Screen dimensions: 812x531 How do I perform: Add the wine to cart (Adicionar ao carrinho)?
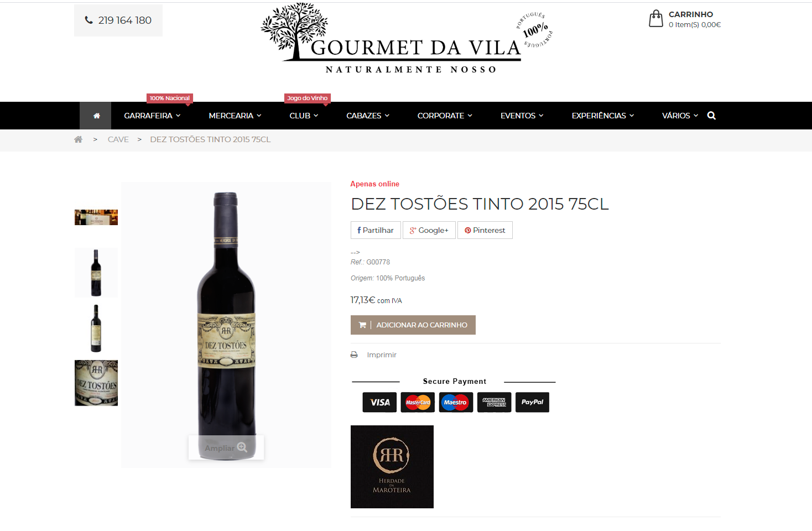coord(413,325)
